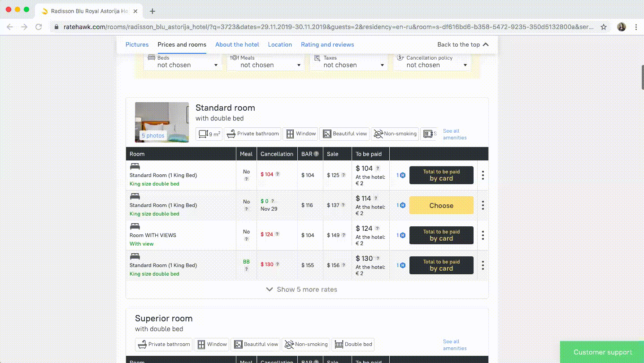Open the Standard room photo thumbnail

(162, 122)
